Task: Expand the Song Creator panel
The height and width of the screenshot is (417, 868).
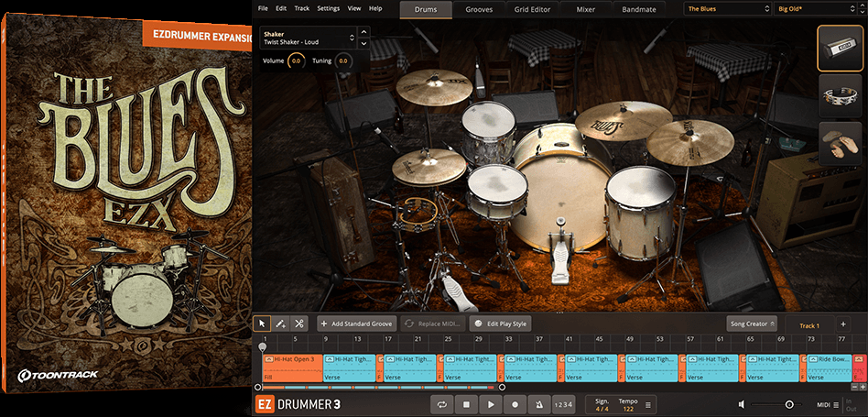Action: tap(752, 324)
